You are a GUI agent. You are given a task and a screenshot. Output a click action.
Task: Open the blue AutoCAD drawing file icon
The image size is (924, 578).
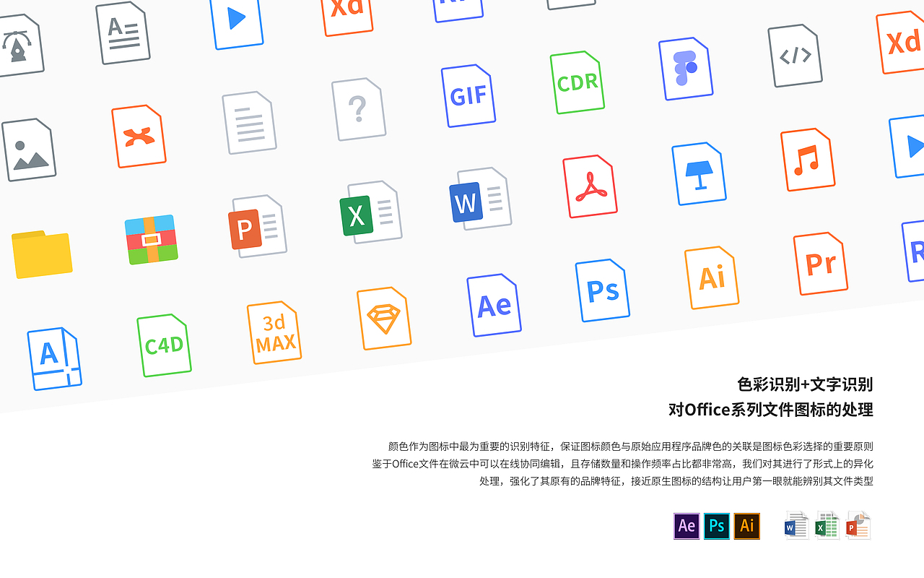(x=54, y=359)
